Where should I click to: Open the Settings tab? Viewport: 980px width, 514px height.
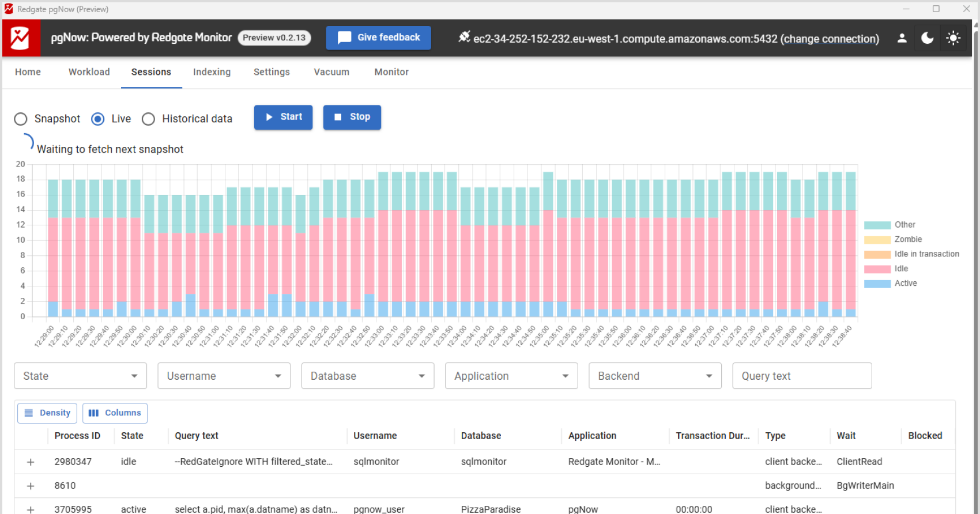272,72
